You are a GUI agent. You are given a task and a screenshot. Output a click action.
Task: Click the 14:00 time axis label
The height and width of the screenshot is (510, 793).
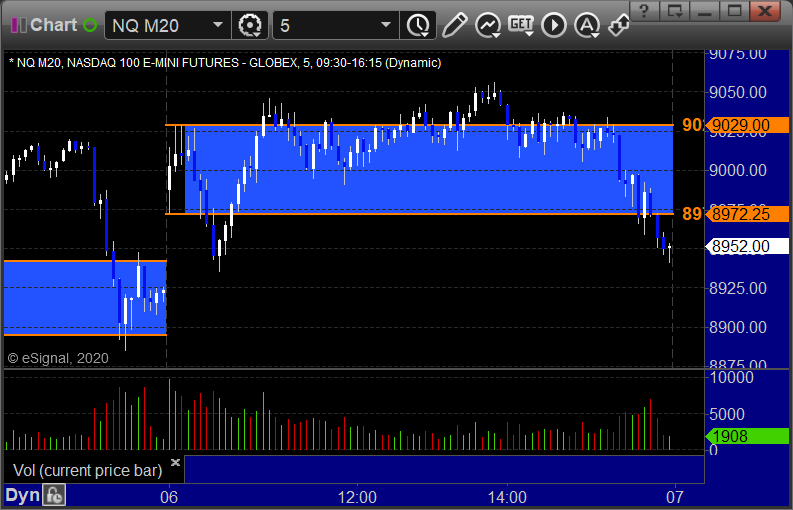click(x=507, y=497)
